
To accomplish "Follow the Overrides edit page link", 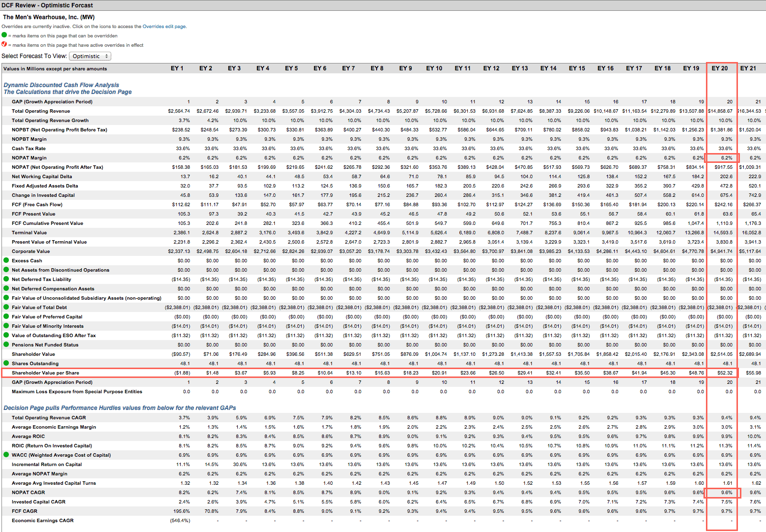I will tap(164, 27).
